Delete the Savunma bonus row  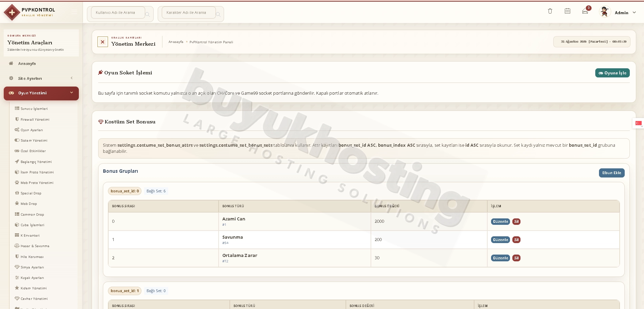tap(516, 240)
